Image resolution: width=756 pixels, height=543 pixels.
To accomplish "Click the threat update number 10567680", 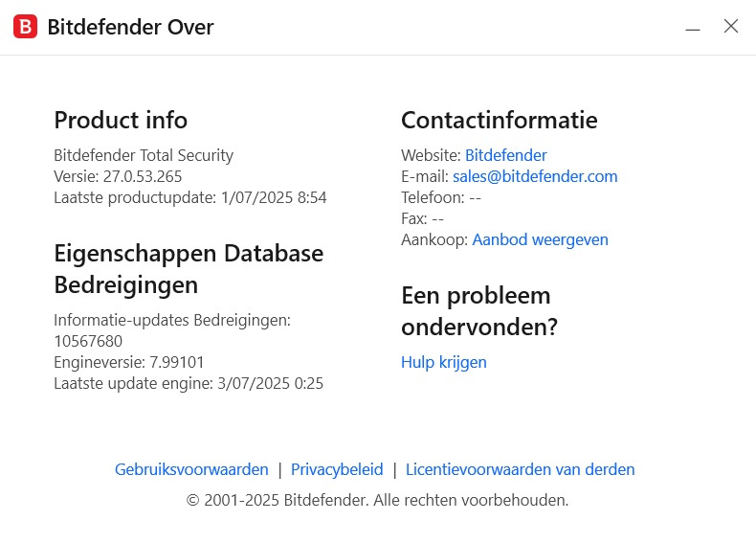I will pyautogui.click(x=88, y=341).
